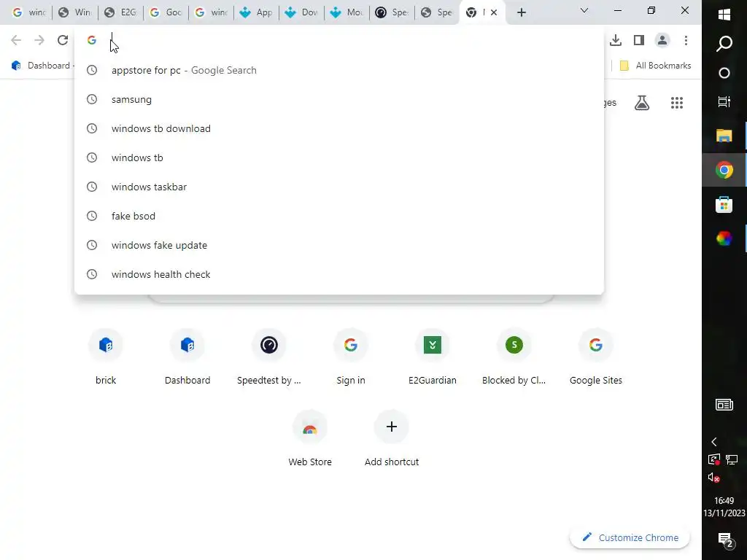Open the Chrome downloads icon
The height and width of the screenshot is (560, 747).
pos(616,41)
